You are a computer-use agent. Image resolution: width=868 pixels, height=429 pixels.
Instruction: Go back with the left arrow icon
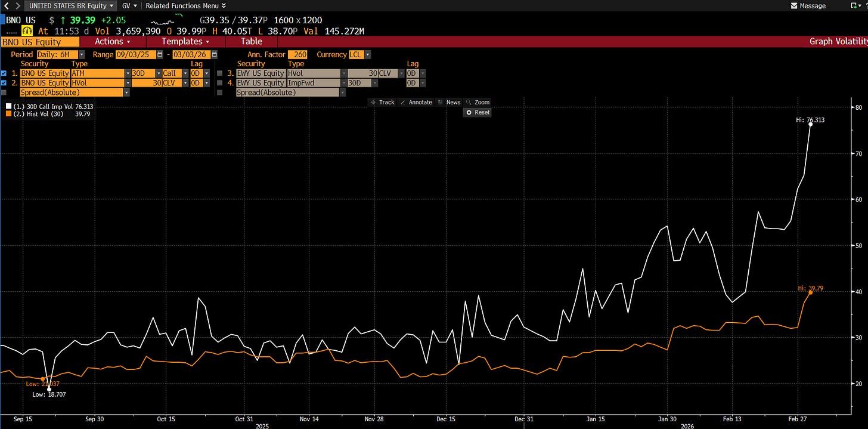(7, 5)
